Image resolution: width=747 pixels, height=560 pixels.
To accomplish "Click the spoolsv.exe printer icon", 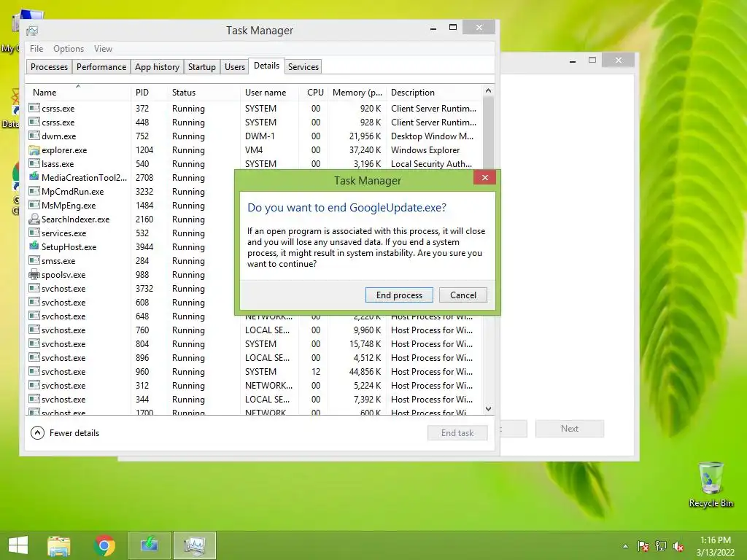I will coord(34,274).
